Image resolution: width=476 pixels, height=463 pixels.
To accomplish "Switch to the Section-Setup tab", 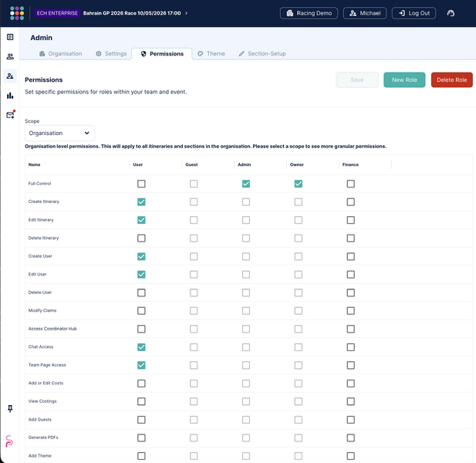I will point(262,54).
